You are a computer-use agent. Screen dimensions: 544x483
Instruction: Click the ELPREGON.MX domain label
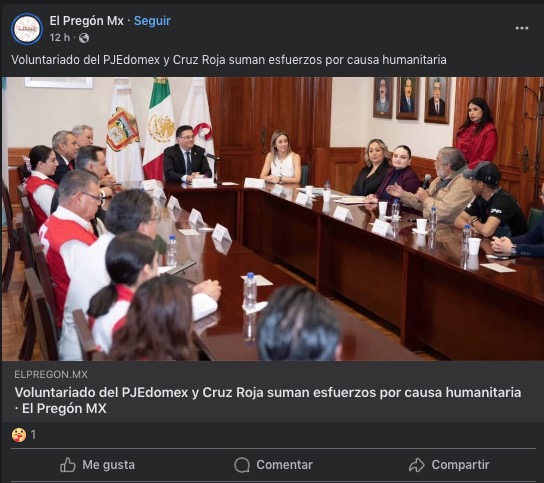[x=51, y=374]
